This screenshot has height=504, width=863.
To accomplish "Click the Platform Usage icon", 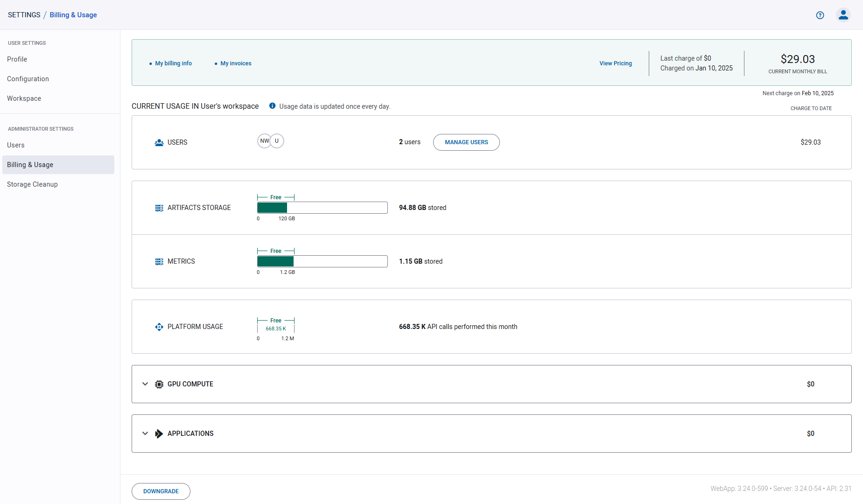I will pos(159,327).
